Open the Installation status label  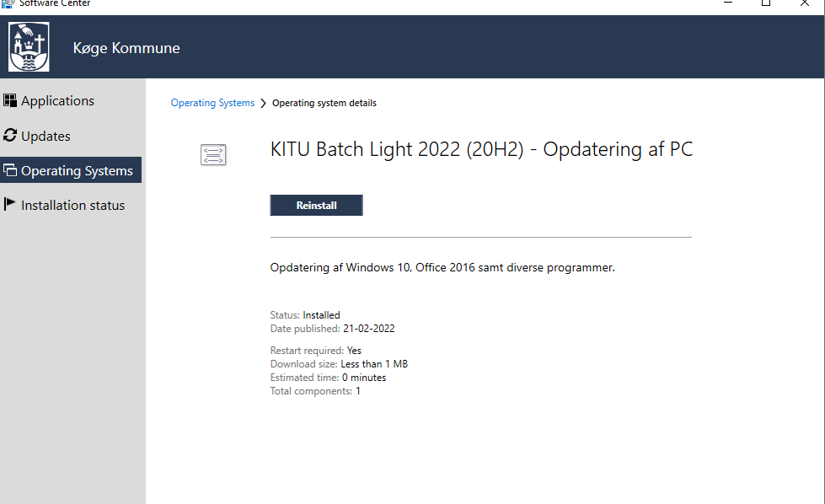[x=72, y=206]
